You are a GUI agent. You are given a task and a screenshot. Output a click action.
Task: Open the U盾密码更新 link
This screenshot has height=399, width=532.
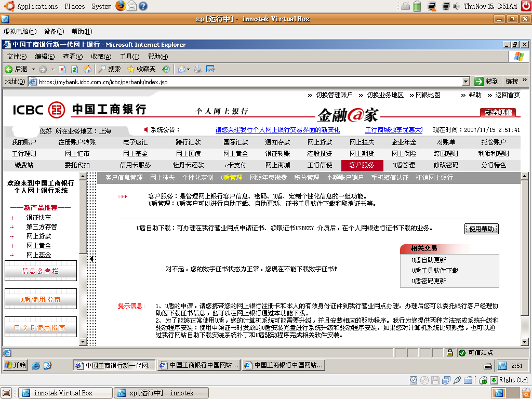[x=429, y=281]
